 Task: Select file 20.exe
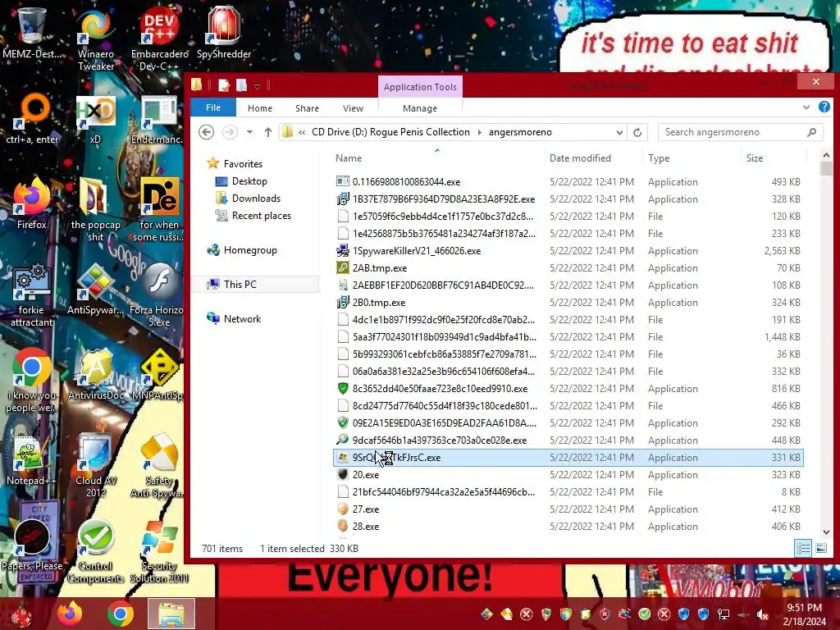(568, 475)
